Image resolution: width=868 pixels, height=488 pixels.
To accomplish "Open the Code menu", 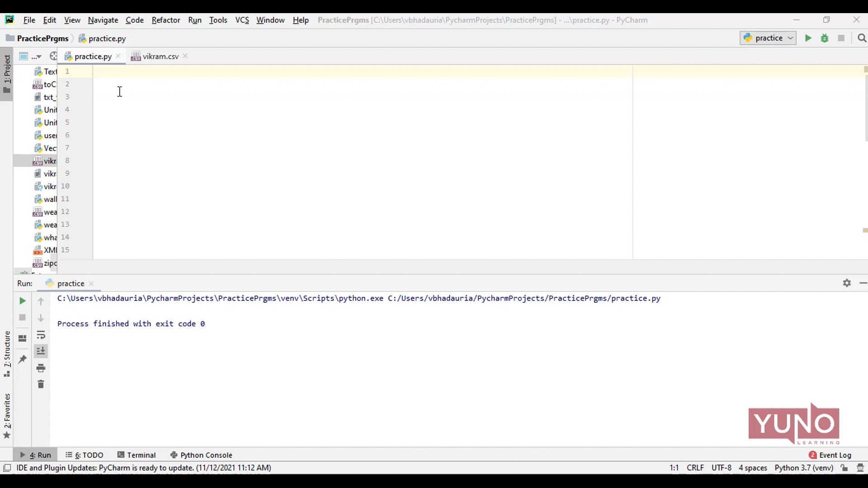I will (x=134, y=20).
